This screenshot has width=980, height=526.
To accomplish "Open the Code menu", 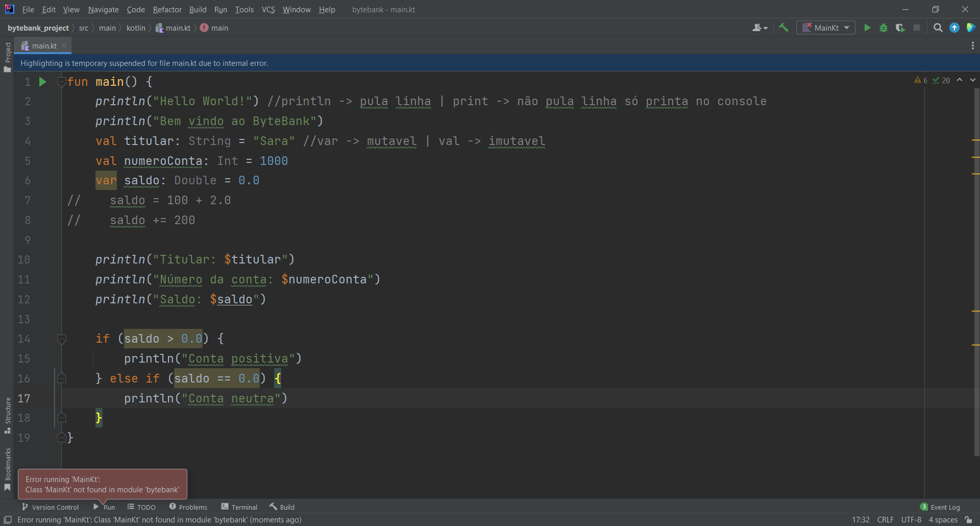I will (136, 10).
